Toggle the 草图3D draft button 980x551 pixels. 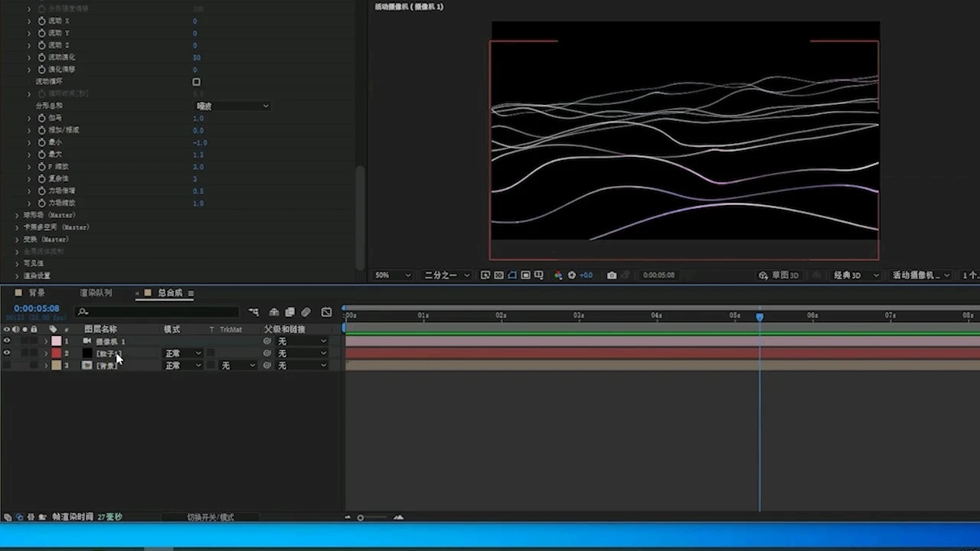click(779, 275)
